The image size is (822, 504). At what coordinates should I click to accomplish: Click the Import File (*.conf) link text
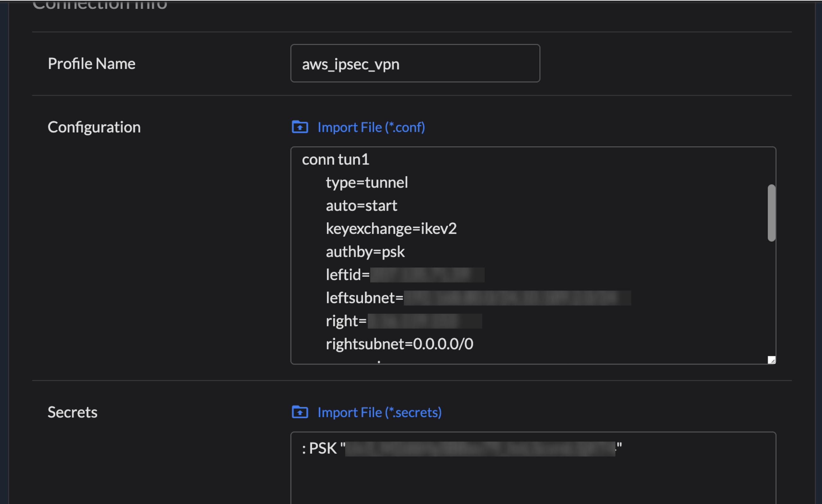[371, 127]
